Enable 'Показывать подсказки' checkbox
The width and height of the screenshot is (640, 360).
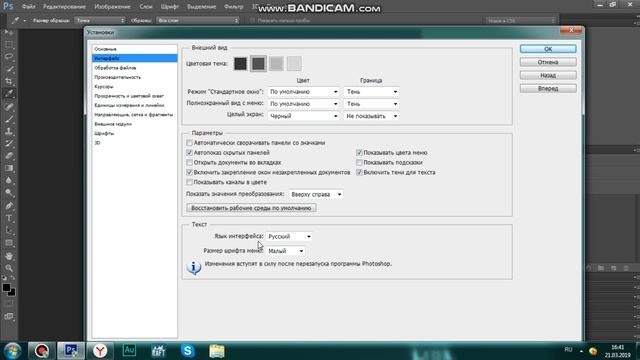coord(359,162)
